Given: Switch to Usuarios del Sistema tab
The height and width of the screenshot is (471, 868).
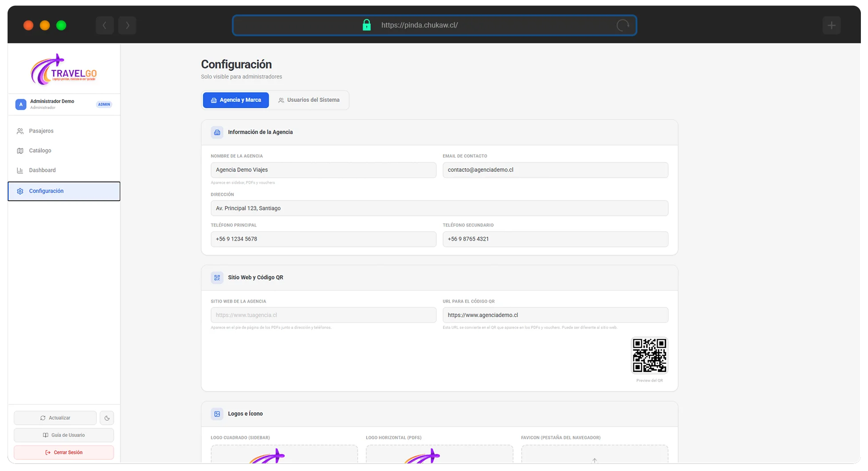Looking at the screenshot, I should [x=309, y=100].
